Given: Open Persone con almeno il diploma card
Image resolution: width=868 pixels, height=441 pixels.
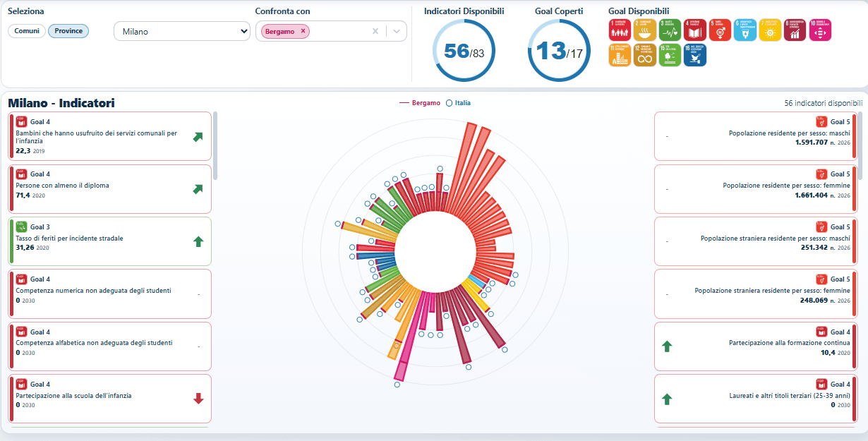Looking at the screenshot, I should tap(110, 189).
